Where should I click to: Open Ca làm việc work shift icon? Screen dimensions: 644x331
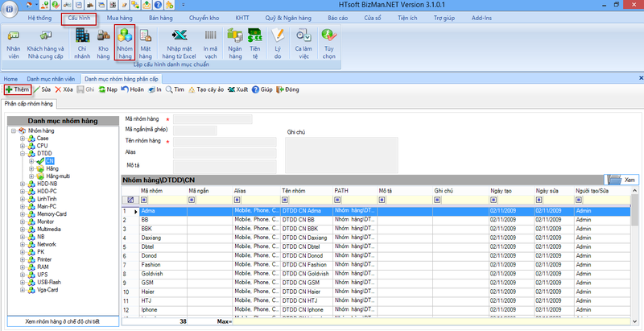(303, 43)
